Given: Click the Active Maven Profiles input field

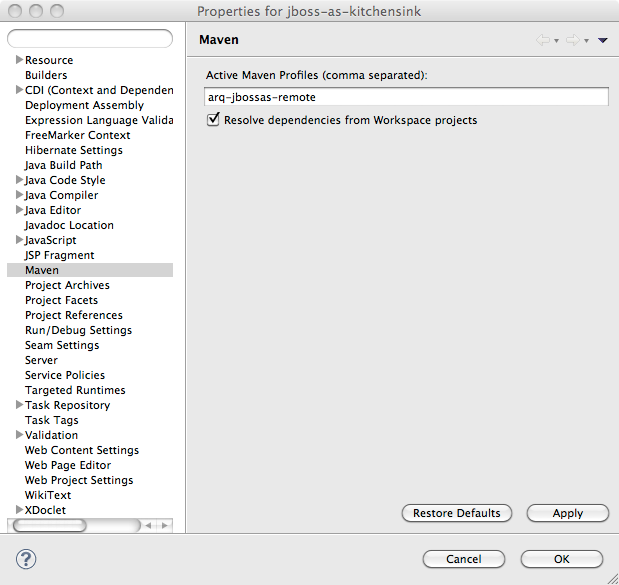Looking at the screenshot, I should (406, 97).
